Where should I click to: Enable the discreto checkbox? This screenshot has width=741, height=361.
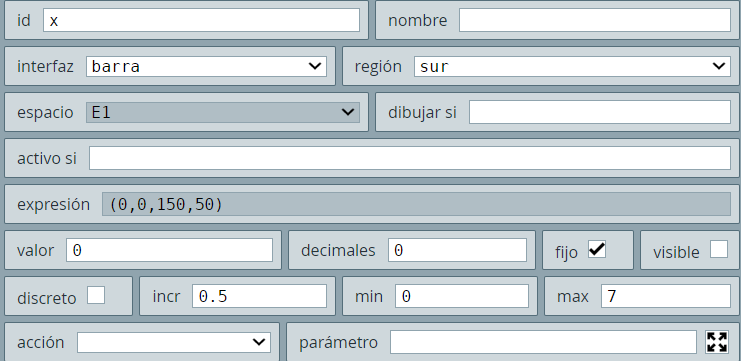click(x=96, y=295)
